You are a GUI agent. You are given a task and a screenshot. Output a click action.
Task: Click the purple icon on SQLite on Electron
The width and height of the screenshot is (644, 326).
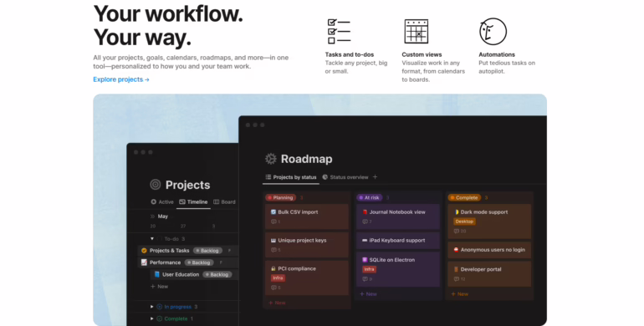(x=365, y=260)
